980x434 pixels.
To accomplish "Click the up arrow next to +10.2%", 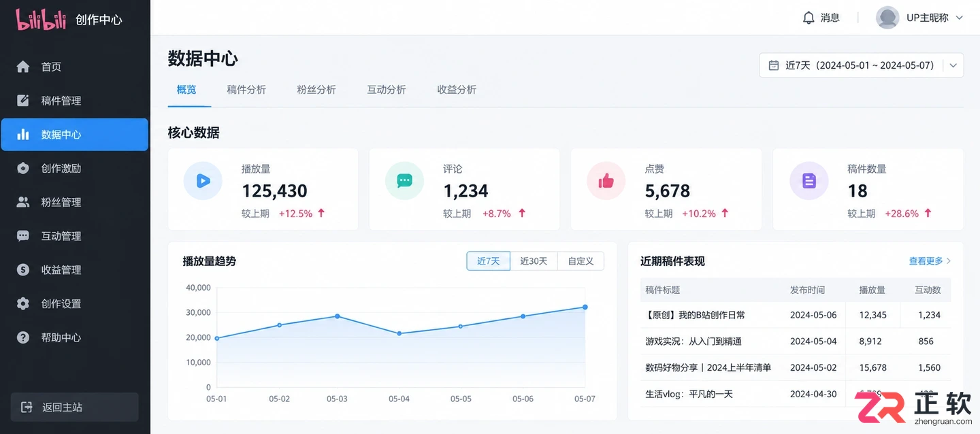I will (x=725, y=213).
